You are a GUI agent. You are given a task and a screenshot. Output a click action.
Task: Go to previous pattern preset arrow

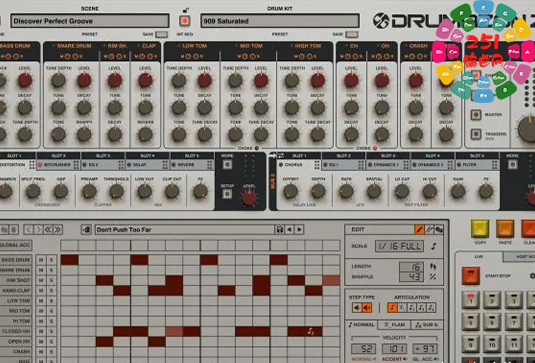point(289,230)
